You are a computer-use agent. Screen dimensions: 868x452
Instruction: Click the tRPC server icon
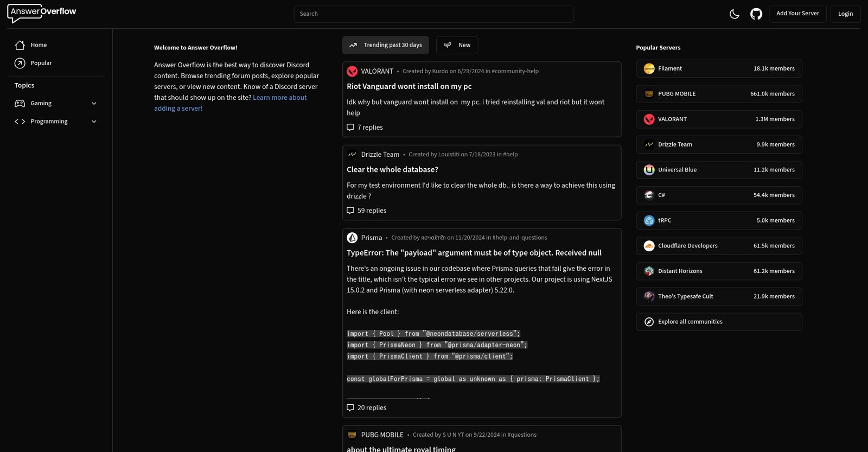point(649,221)
